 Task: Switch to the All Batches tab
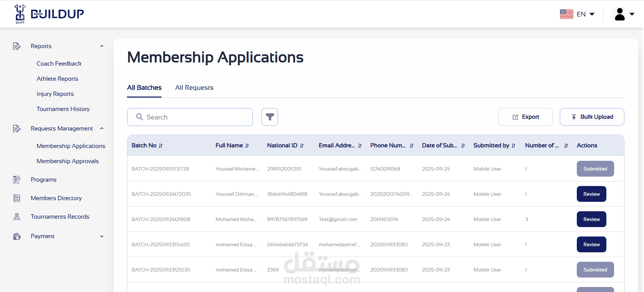(144, 88)
